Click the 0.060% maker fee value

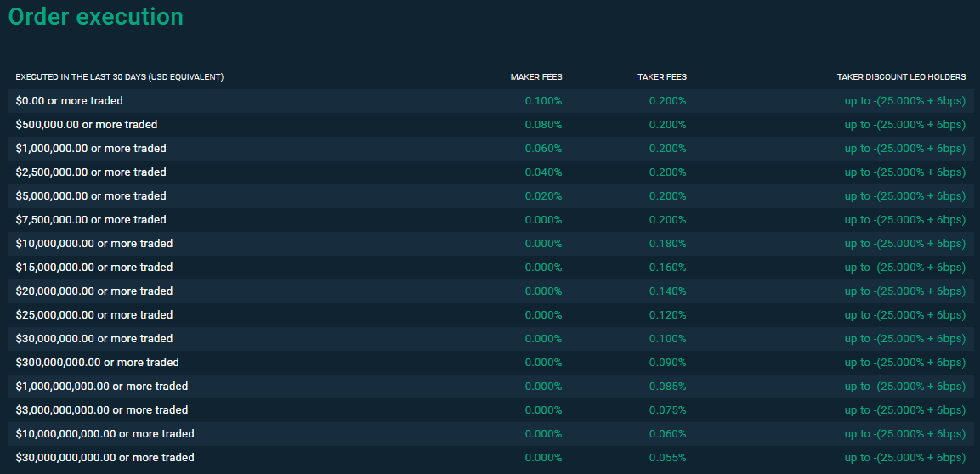click(543, 149)
